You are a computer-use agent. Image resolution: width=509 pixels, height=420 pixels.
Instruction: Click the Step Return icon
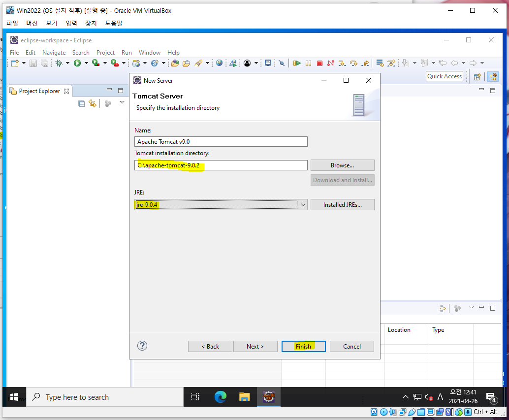click(365, 63)
